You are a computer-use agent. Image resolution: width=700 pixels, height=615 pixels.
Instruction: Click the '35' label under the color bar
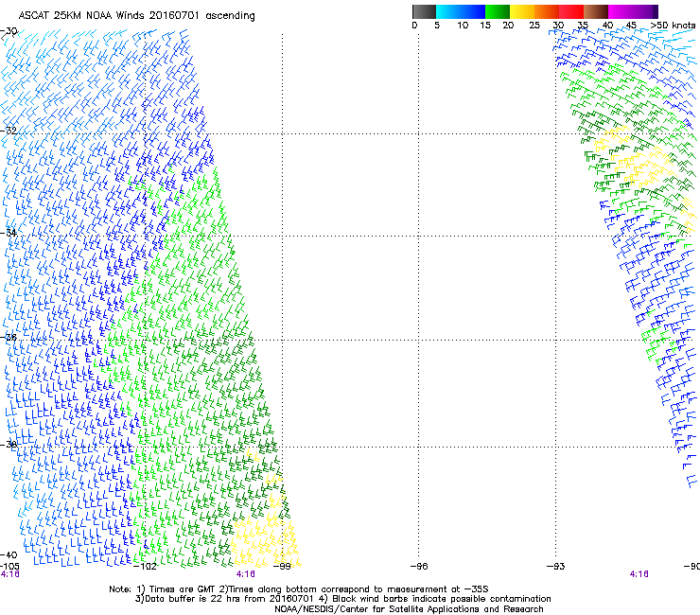583,26
